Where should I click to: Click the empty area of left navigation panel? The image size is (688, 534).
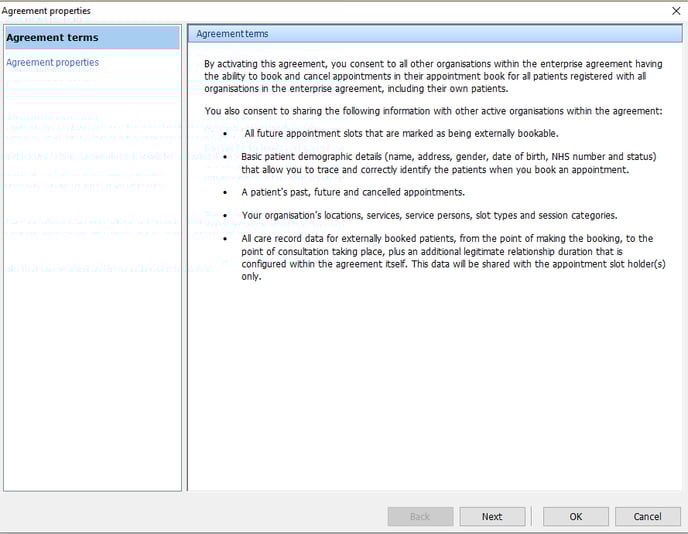(92, 380)
